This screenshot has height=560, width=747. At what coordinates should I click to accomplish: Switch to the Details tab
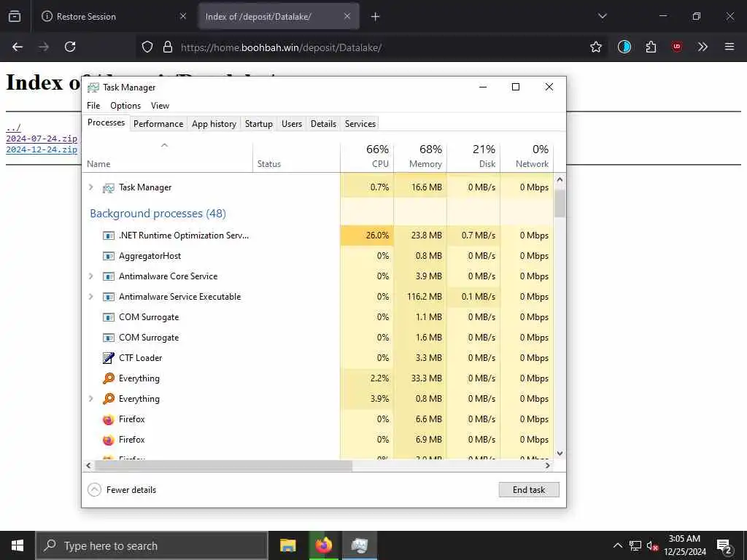point(323,124)
